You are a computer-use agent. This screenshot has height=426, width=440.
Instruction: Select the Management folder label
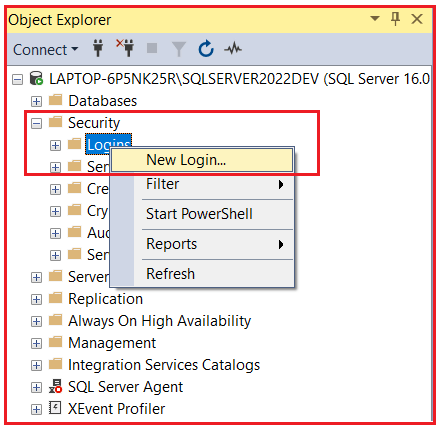112,343
